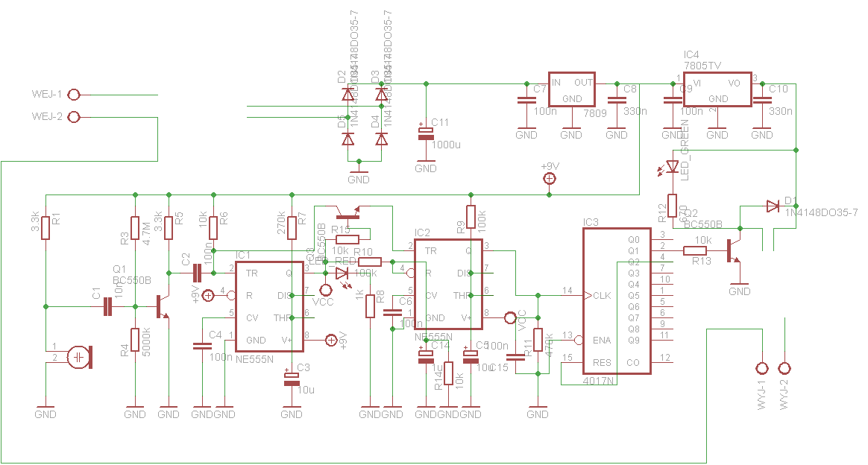Click the D3 diode symbol in the bridge
This screenshot has width=868, height=465.
click(x=381, y=95)
